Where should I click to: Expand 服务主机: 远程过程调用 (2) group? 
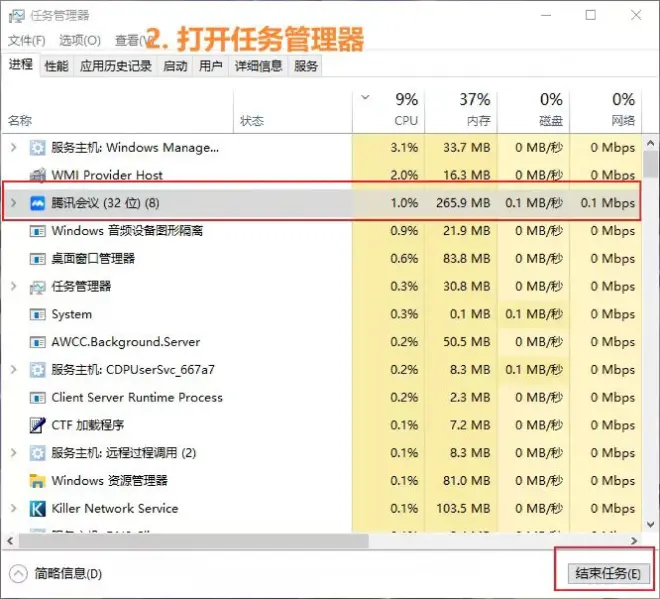[x=13, y=453]
